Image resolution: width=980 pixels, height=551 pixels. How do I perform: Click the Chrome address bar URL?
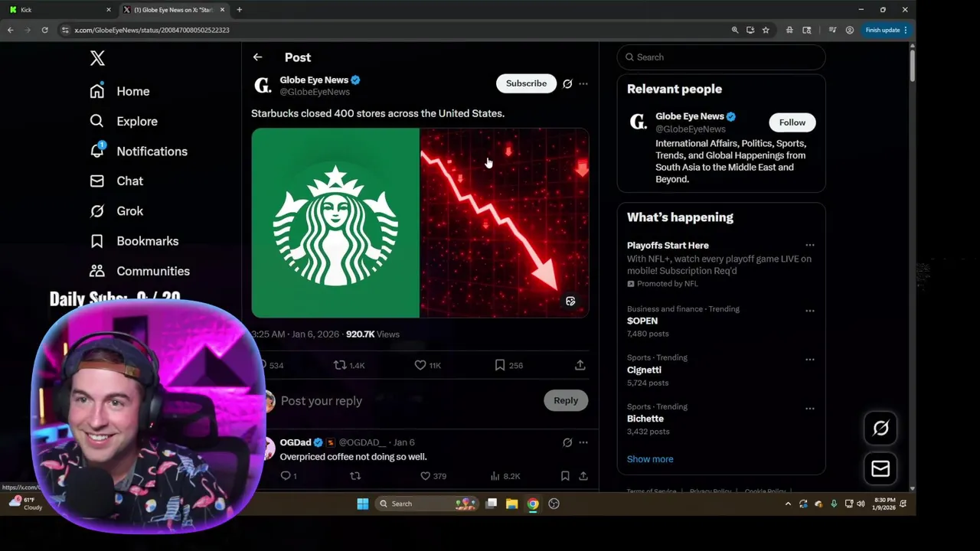152,30
